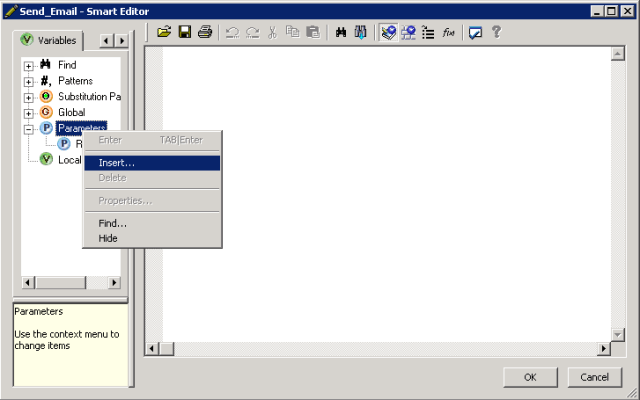Click the Save floppy disk icon
The image size is (640, 400).
coord(185,32)
